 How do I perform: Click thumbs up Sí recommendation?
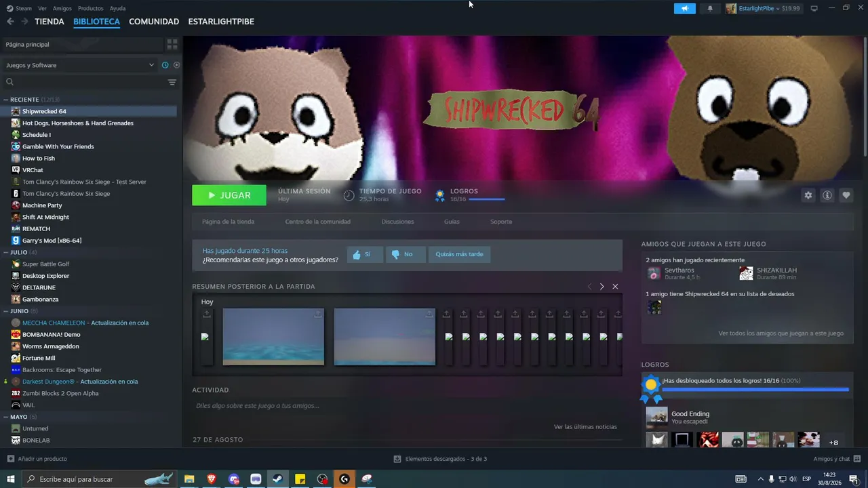(365, 254)
